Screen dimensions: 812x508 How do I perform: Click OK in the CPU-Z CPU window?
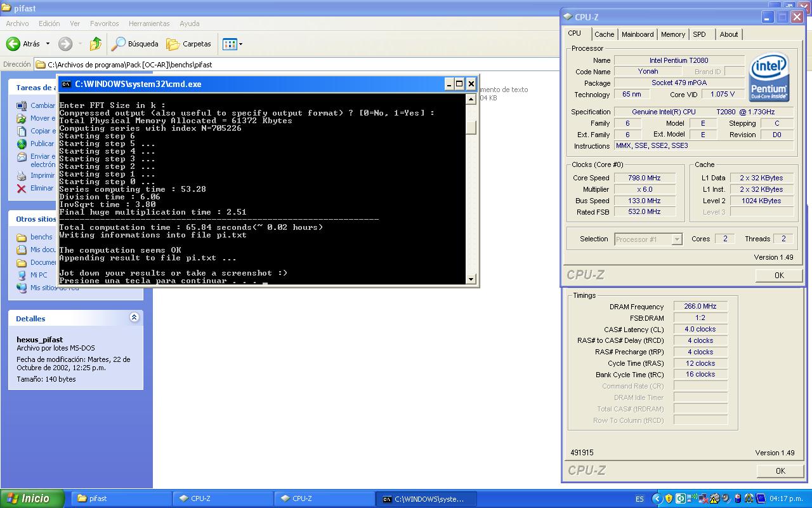(779, 275)
